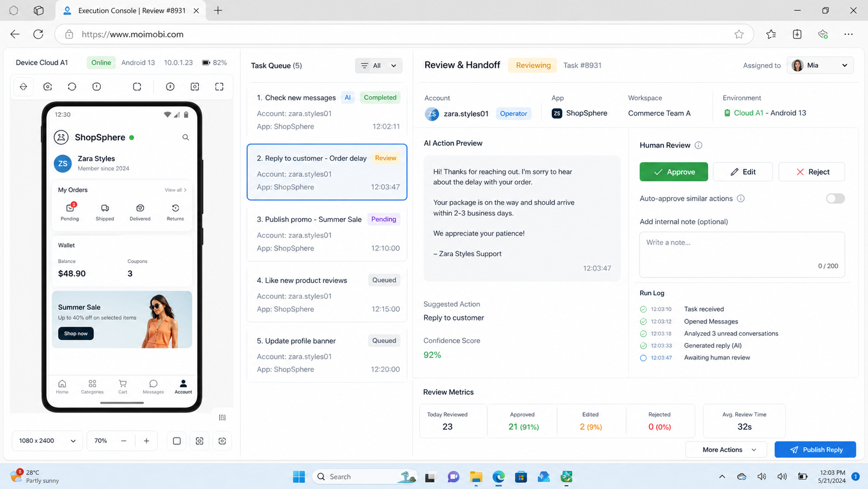Click the 92% confidence score value

click(x=432, y=355)
